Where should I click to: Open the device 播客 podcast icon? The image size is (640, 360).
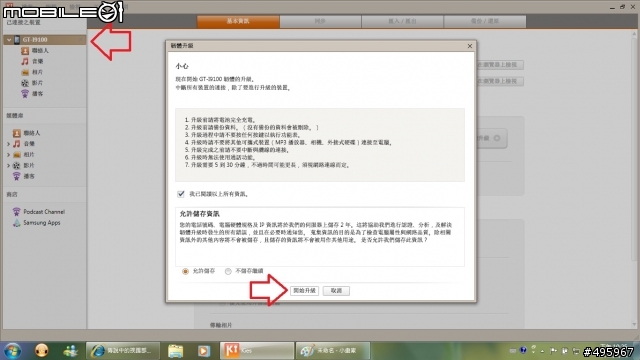click(25, 94)
